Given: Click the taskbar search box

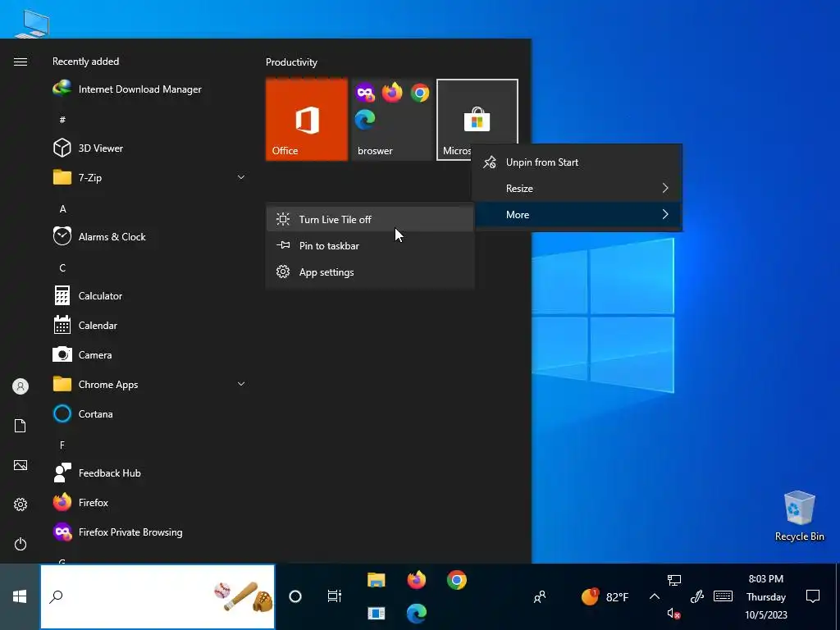Looking at the screenshot, I should (x=157, y=596).
